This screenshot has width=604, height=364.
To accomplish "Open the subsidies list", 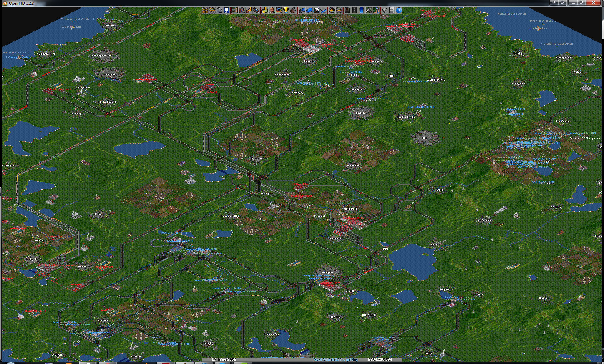I will (x=249, y=10).
